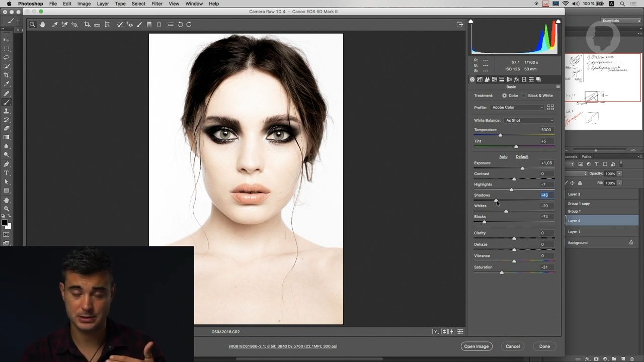Click the Open Image button

[x=476, y=346]
